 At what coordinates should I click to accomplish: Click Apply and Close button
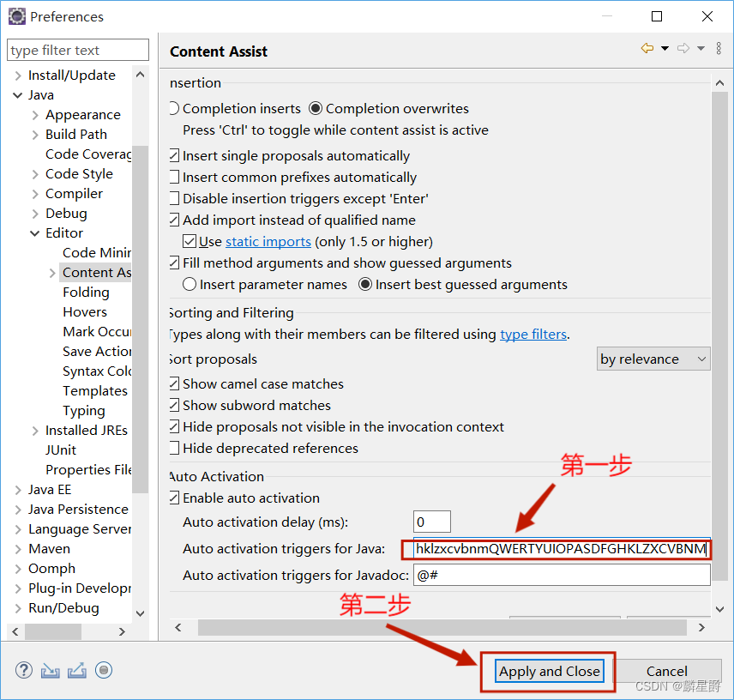[549, 672]
